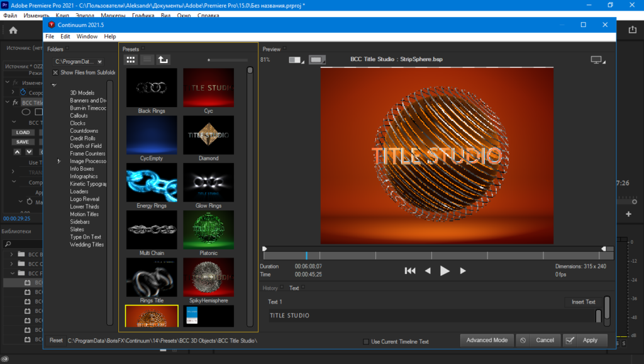Viewport: 644px width, 364px height.
Task: Click the TITLE STUDIO text field
Action: [431, 316]
